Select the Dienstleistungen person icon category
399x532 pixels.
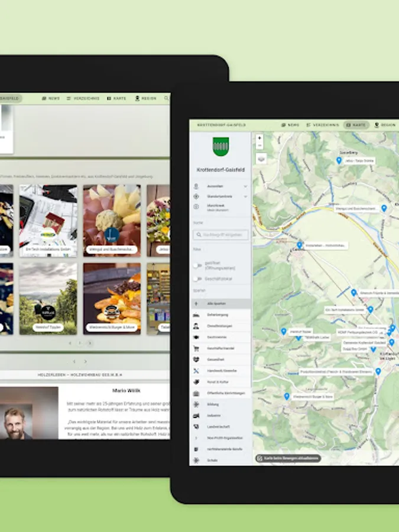[196, 326]
